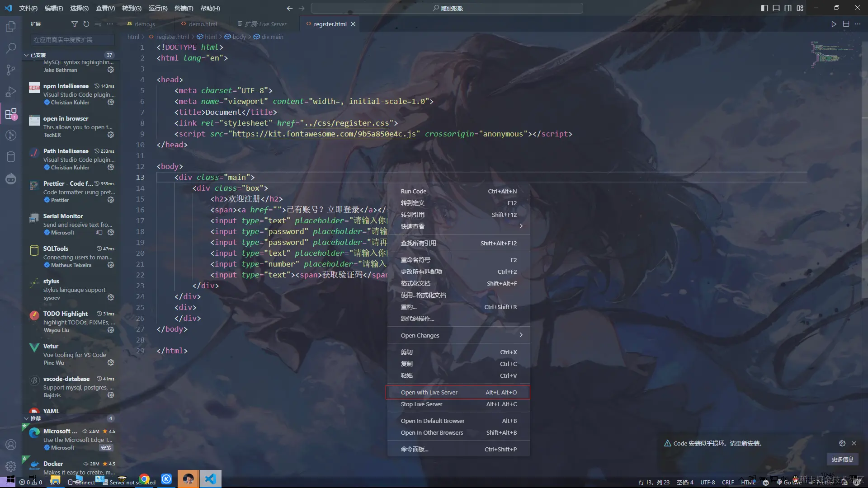Viewport: 868px width, 488px height.
Task: Expand the Open Changes submenu
Action: point(458,335)
